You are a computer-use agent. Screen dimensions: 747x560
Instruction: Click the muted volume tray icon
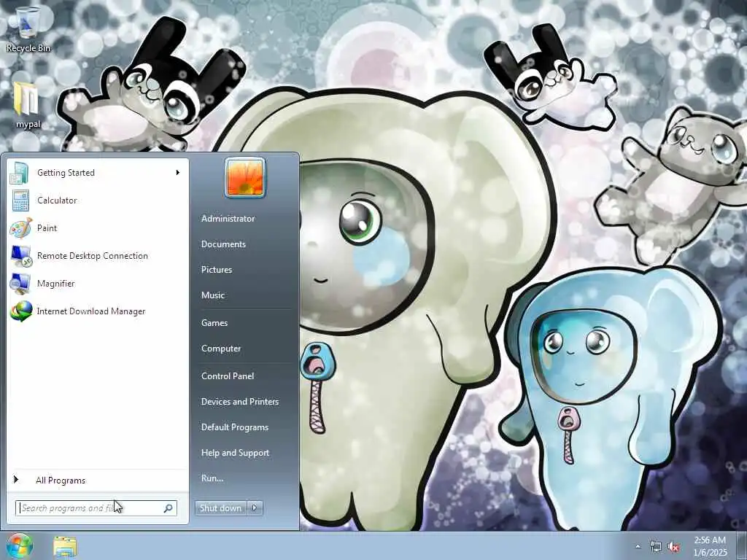click(x=673, y=547)
